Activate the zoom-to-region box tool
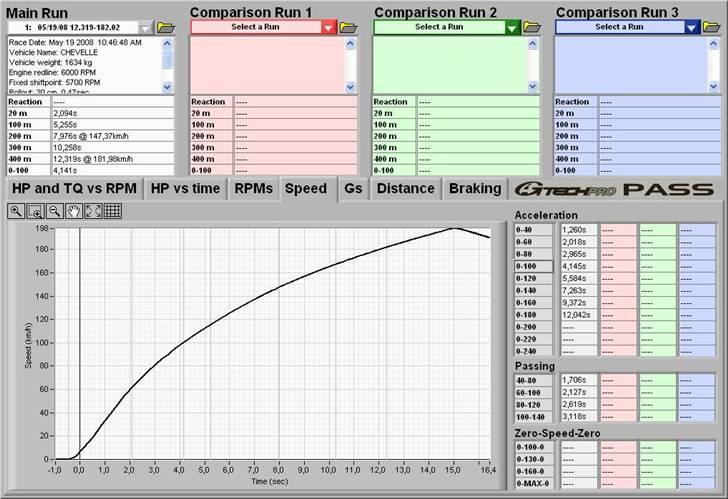Viewport: 728px width, 499px height. coord(36,211)
